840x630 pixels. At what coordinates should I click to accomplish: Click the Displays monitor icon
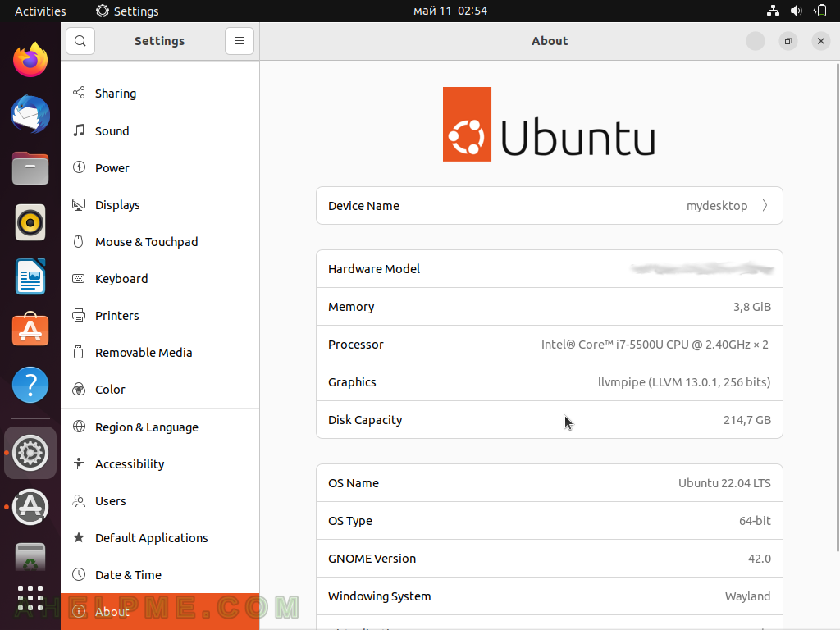point(79,204)
